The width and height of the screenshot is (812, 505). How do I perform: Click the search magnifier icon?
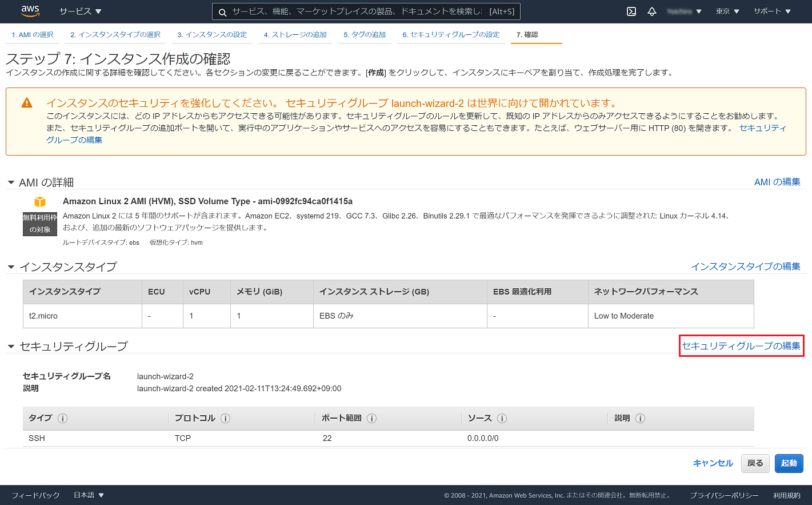[x=221, y=11]
